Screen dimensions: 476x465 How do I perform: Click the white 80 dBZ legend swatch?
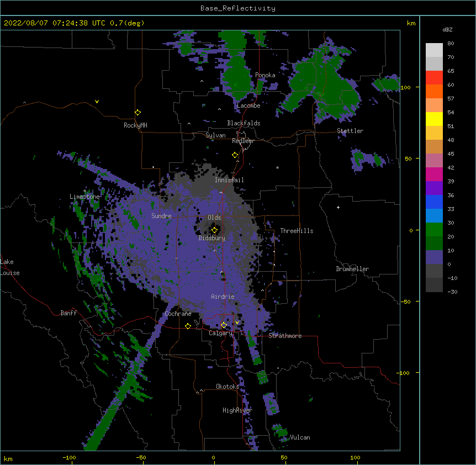434,50
